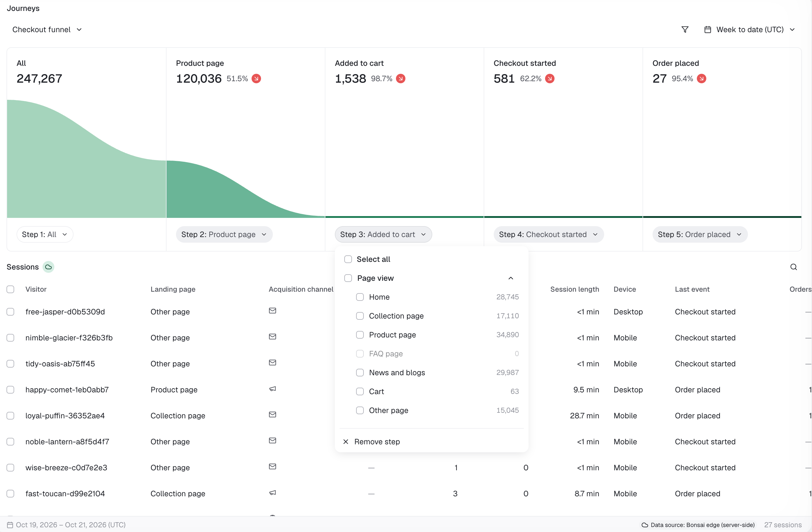Open Step 4: Checkout started dropdown
The image size is (812, 532).
[x=549, y=235]
